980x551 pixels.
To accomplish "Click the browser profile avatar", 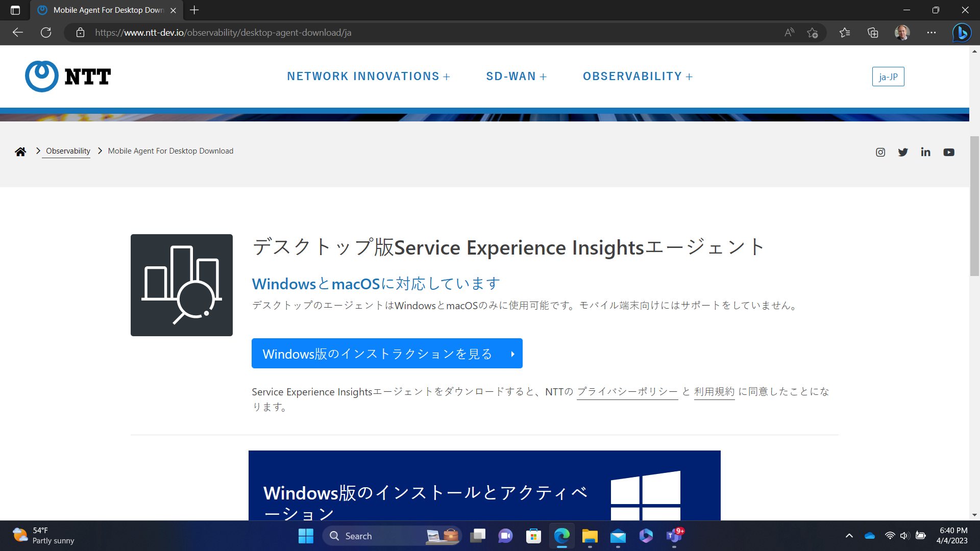I will point(902,33).
